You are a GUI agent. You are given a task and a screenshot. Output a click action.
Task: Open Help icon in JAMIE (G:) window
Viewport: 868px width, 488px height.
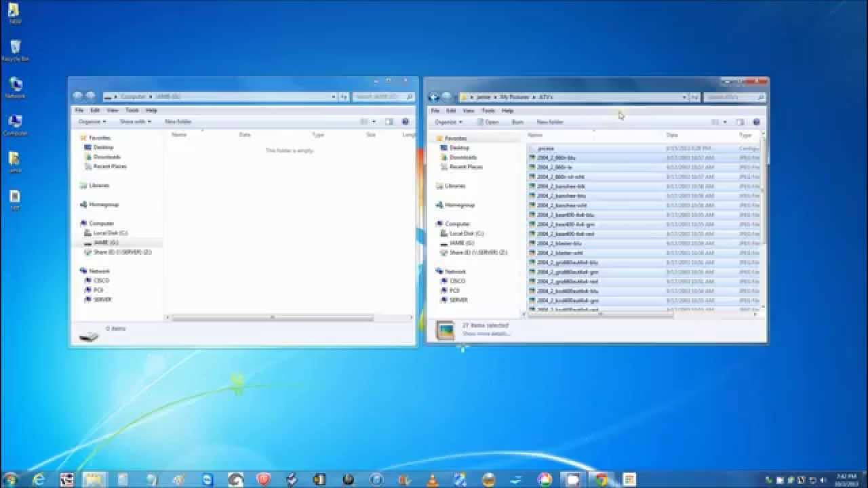[406, 121]
